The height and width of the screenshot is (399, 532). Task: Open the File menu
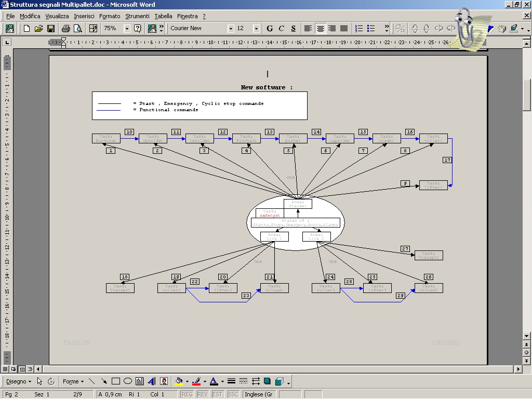[10, 16]
